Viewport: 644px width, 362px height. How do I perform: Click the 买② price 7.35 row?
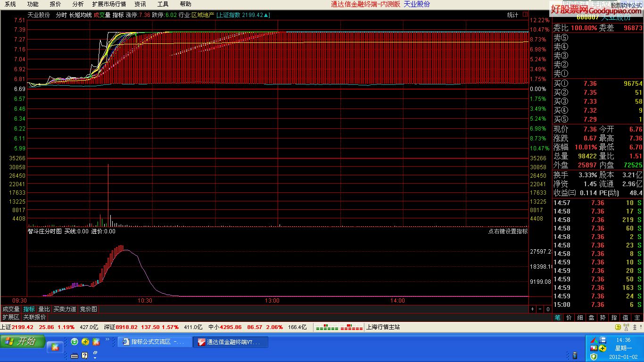[x=598, y=92]
